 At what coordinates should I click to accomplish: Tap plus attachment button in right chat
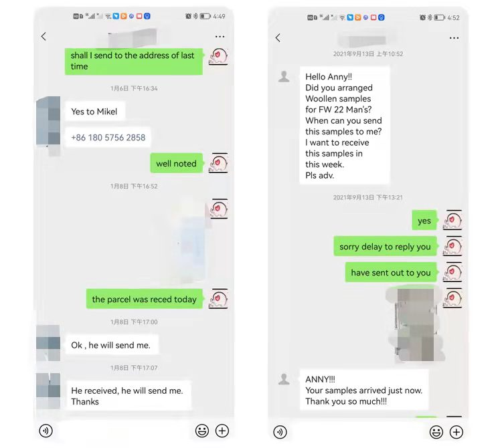tap(456, 432)
